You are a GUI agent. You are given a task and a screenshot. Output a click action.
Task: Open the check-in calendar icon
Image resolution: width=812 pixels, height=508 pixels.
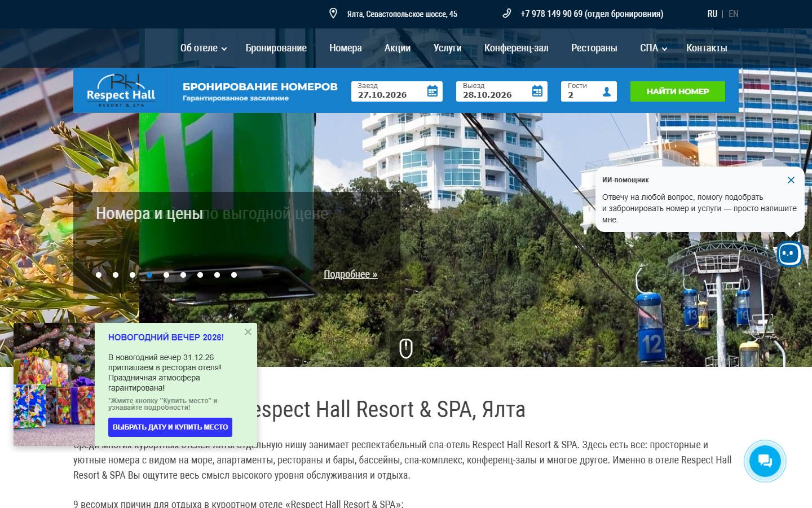pos(433,91)
